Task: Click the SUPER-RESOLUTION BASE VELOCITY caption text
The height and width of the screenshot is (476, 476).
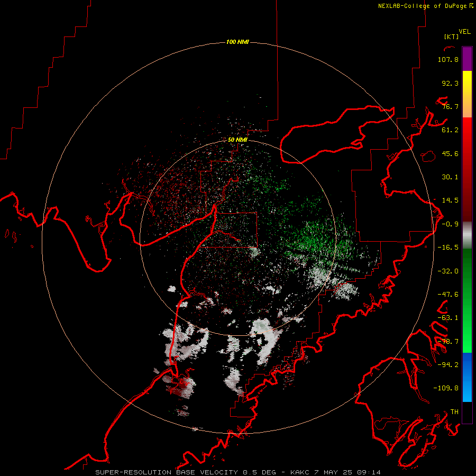Action: pyautogui.click(x=167, y=472)
